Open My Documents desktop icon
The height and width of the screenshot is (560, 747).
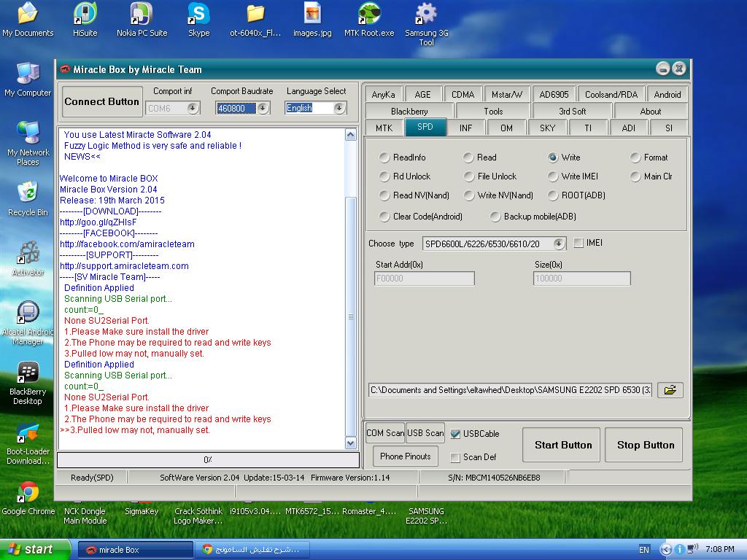[x=28, y=20]
